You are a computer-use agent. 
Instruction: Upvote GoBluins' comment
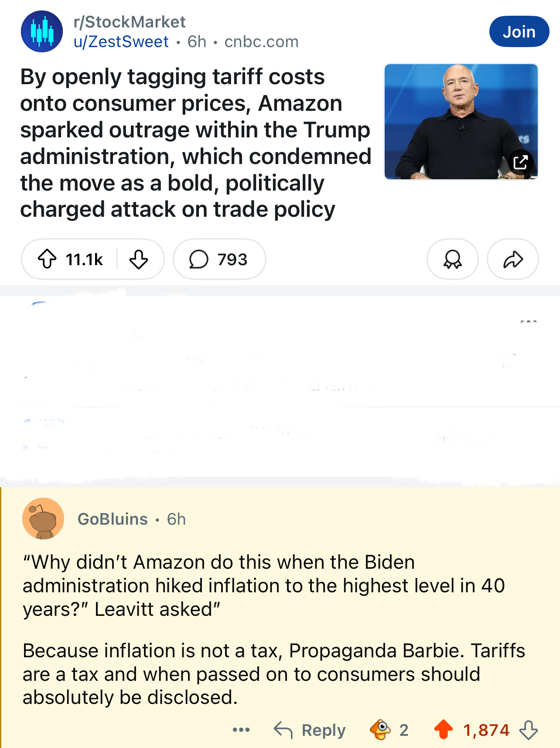click(444, 729)
